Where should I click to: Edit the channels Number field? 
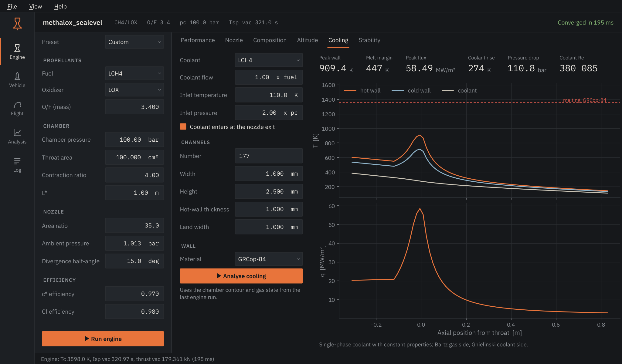(x=269, y=156)
